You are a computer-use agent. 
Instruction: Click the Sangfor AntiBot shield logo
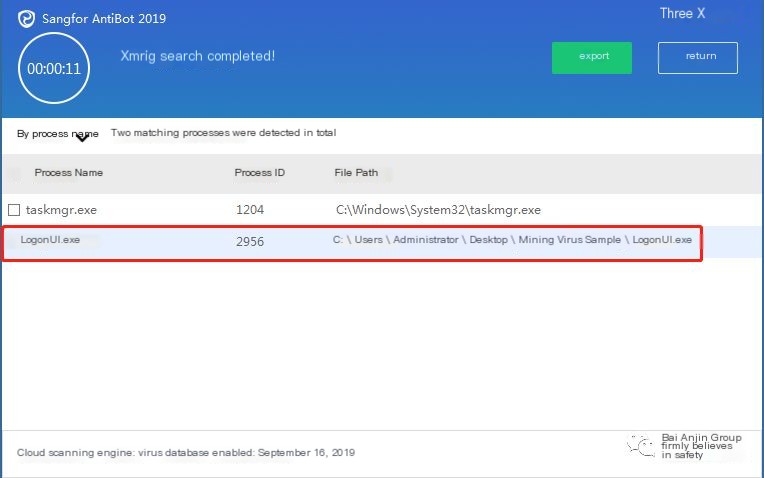point(26,19)
